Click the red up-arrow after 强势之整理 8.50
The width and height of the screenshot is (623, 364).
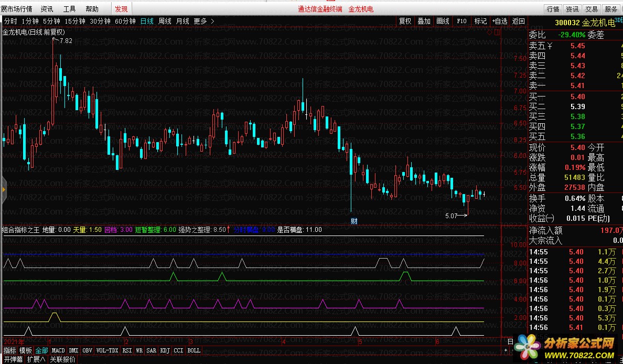point(229,229)
